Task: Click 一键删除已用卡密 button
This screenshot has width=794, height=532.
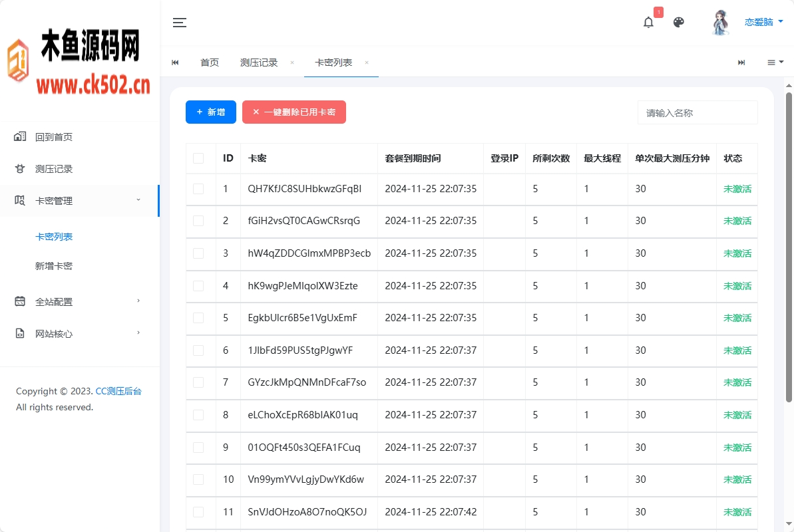Action: point(294,112)
